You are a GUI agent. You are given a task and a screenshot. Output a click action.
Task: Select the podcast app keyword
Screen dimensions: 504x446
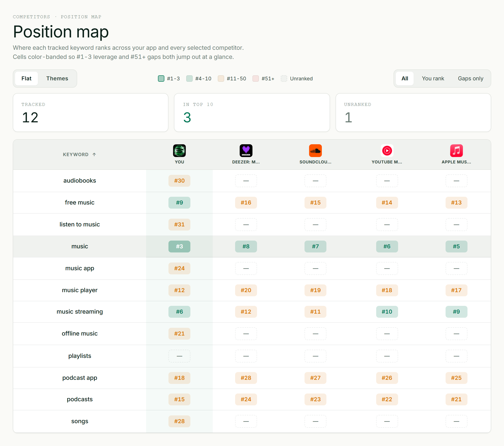tap(80, 378)
